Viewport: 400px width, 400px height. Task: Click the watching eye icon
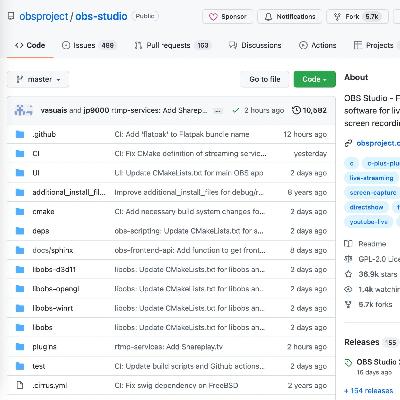click(348, 289)
